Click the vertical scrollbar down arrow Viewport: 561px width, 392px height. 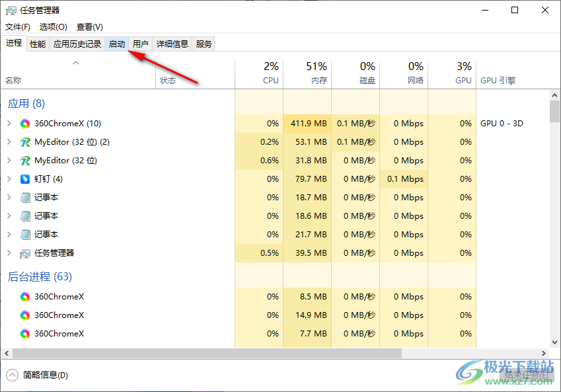tap(554, 342)
